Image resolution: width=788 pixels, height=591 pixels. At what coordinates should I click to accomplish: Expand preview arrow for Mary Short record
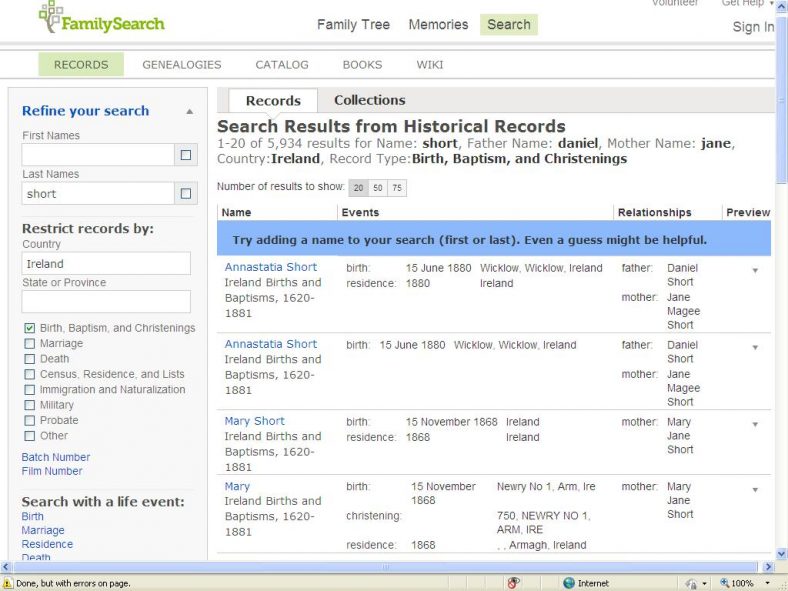coord(755,425)
